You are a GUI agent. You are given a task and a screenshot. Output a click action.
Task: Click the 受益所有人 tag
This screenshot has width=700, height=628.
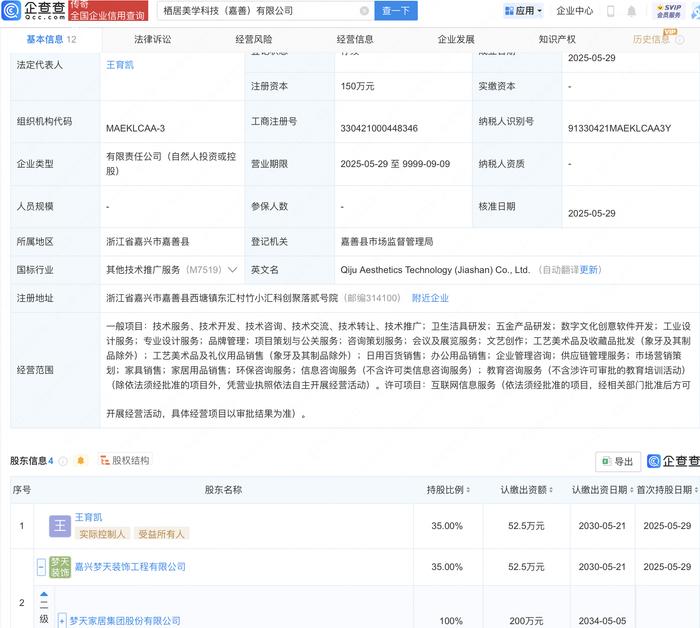[161, 534]
